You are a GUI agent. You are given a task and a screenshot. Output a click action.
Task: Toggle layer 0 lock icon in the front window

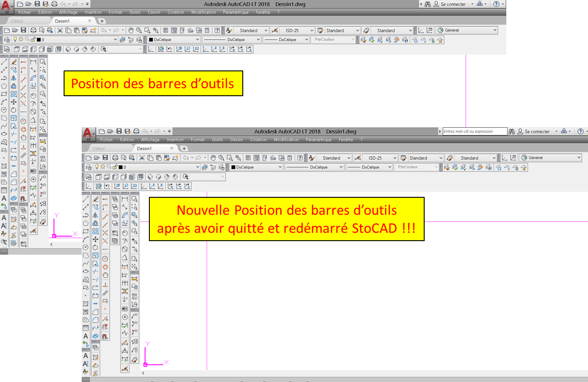[x=114, y=167]
